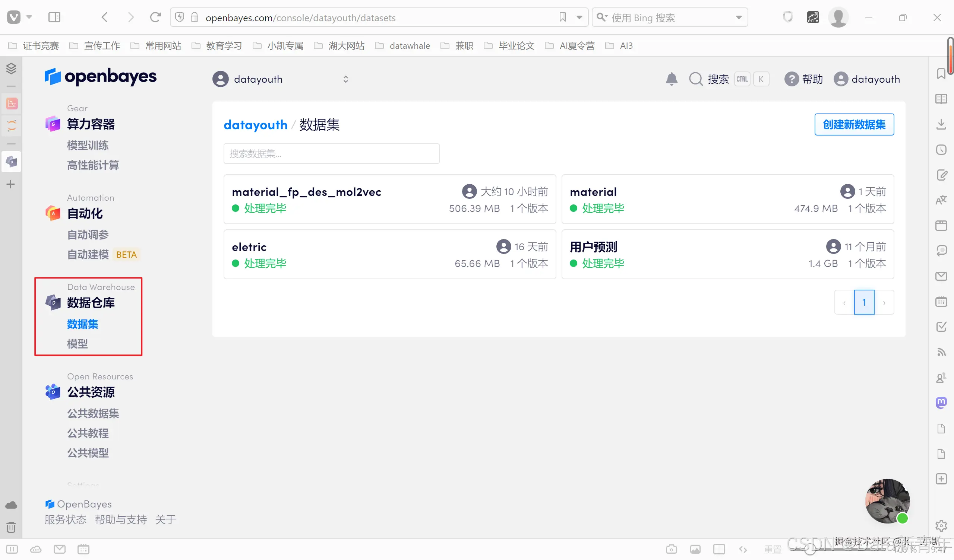This screenshot has height=560, width=954.
Task: Click the 创建新数据集 button
Action: [x=854, y=124]
